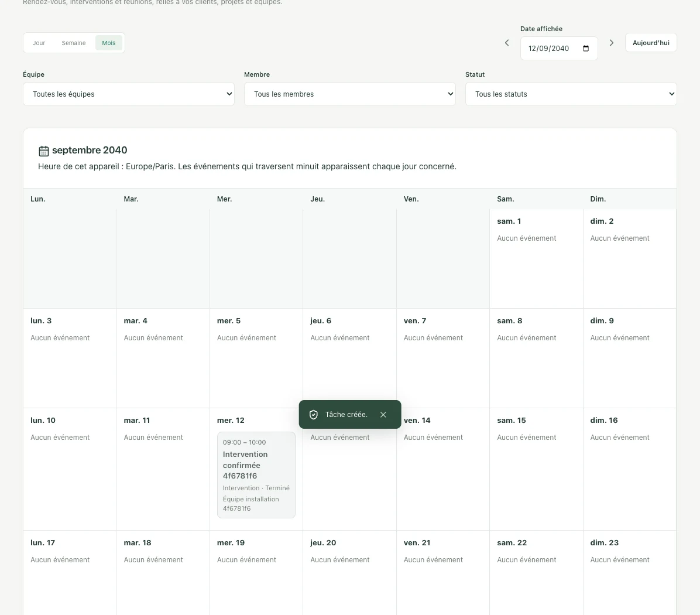Click 'dim. 2' day label
This screenshot has height=615, width=700.
(x=602, y=221)
